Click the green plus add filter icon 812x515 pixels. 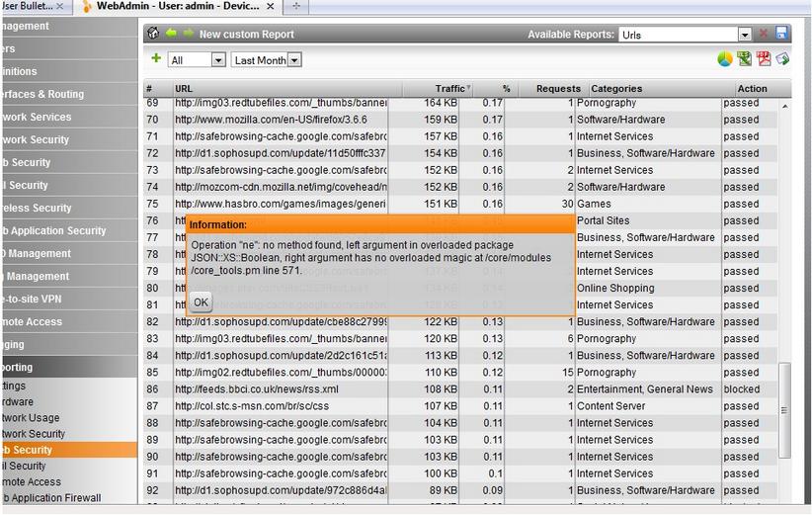156,59
